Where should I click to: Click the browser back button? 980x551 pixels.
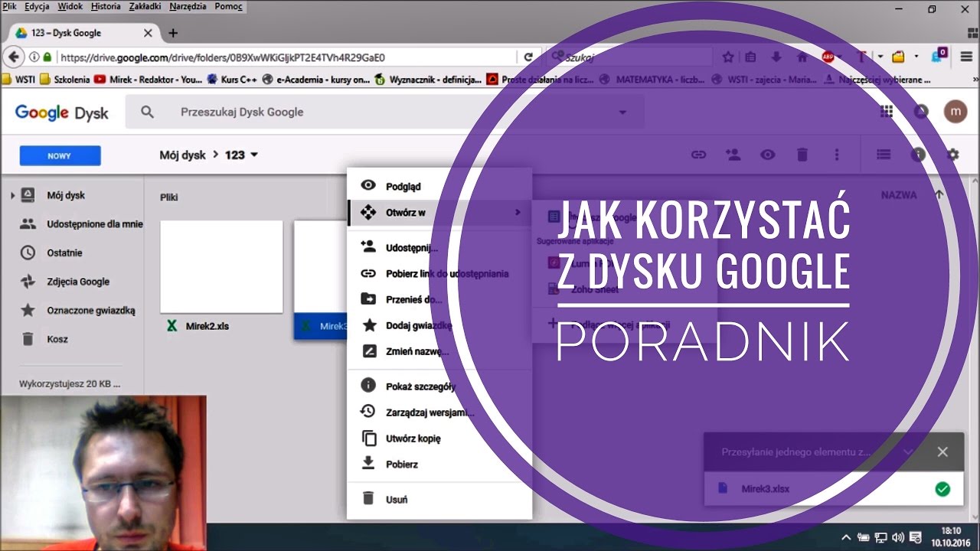coord(14,57)
